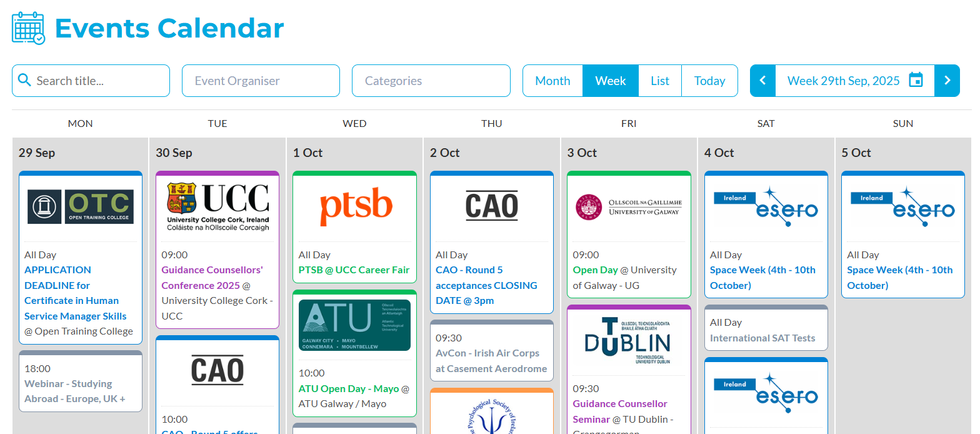This screenshot has width=980, height=434.
Task: Jump to Today
Action: 709,81
